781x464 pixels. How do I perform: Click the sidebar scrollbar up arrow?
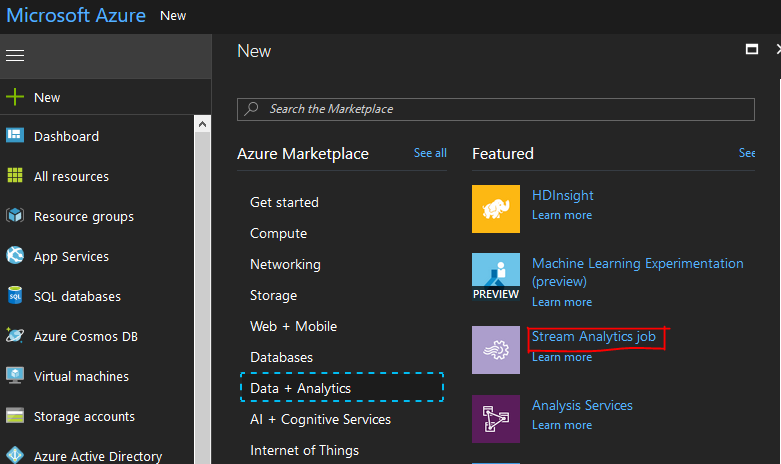pyautogui.click(x=202, y=124)
